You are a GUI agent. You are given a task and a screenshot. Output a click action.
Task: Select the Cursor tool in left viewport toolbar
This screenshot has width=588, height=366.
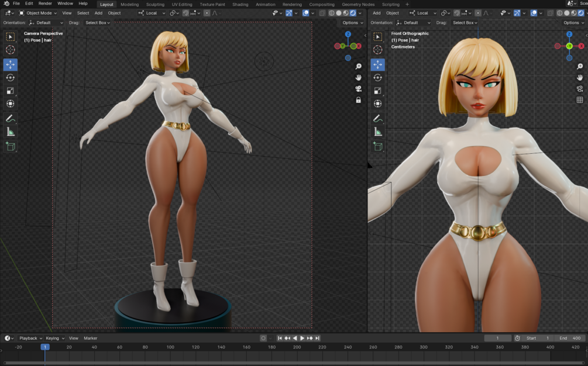[10, 50]
